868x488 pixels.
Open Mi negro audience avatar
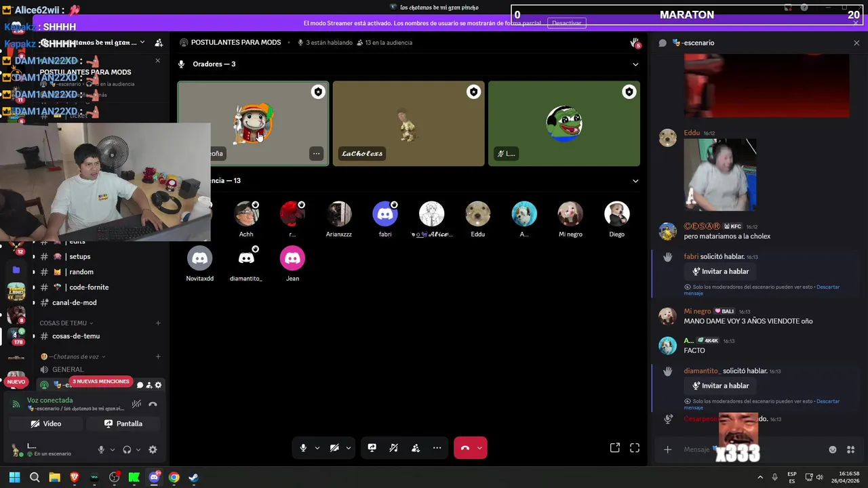[570, 214]
